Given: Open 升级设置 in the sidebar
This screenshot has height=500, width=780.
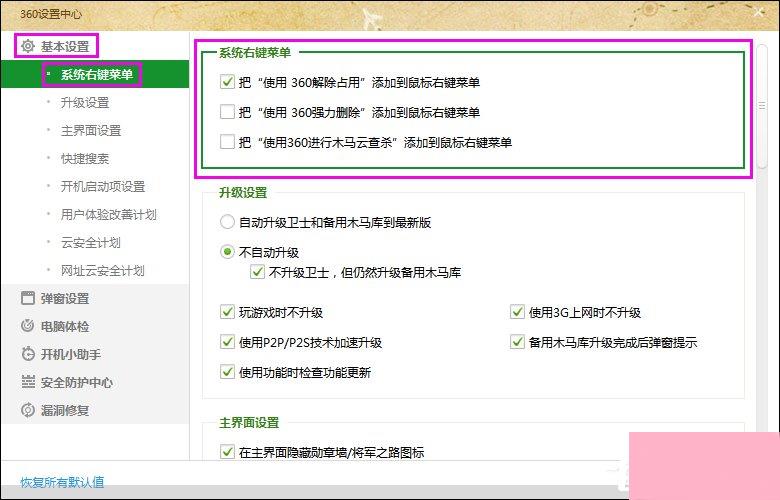Looking at the screenshot, I should [85, 102].
